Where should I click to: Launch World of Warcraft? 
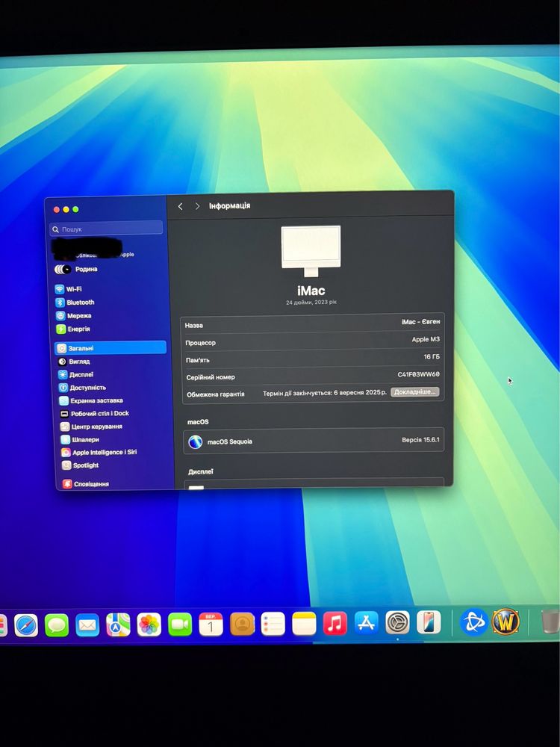click(x=505, y=622)
